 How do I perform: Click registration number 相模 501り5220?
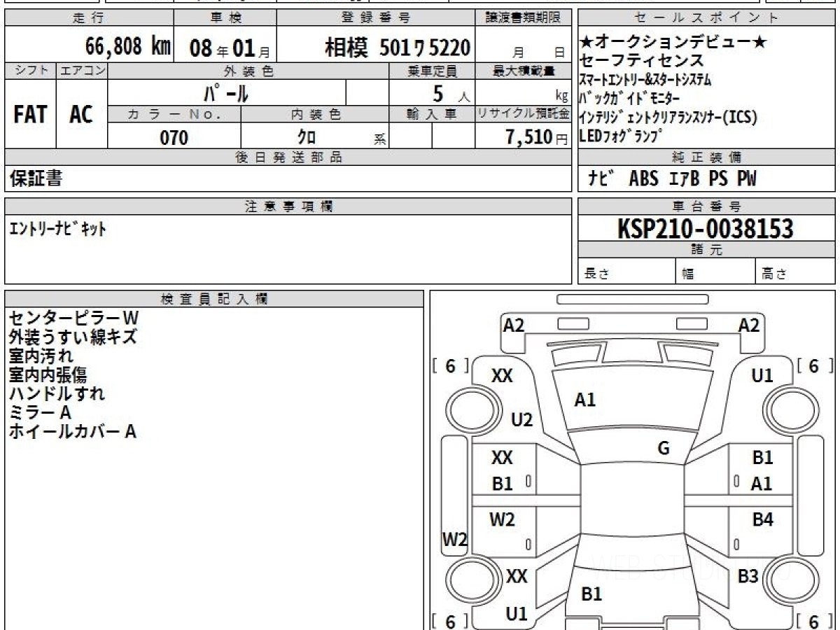pyautogui.click(x=398, y=48)
